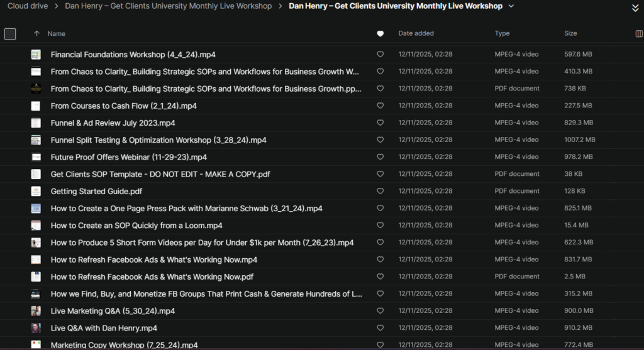
Task: Open the column settings icon in header
Action: (x=639, y=34)
